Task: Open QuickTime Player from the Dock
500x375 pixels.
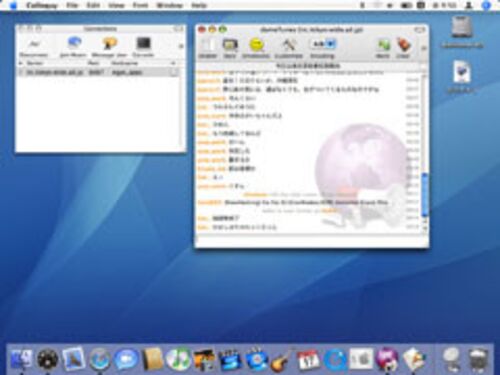Action: point(334,359)
